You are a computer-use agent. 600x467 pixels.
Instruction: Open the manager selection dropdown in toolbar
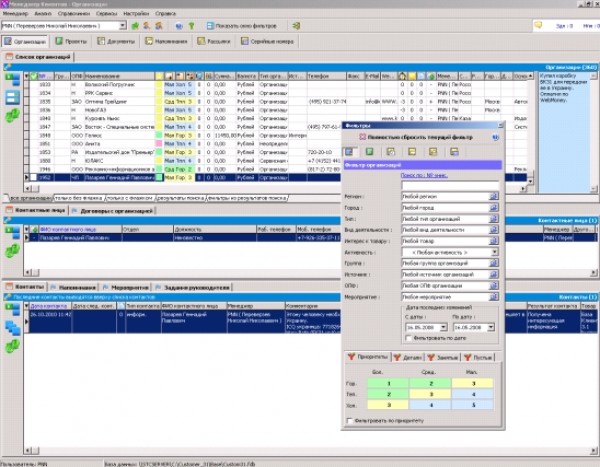123,24
